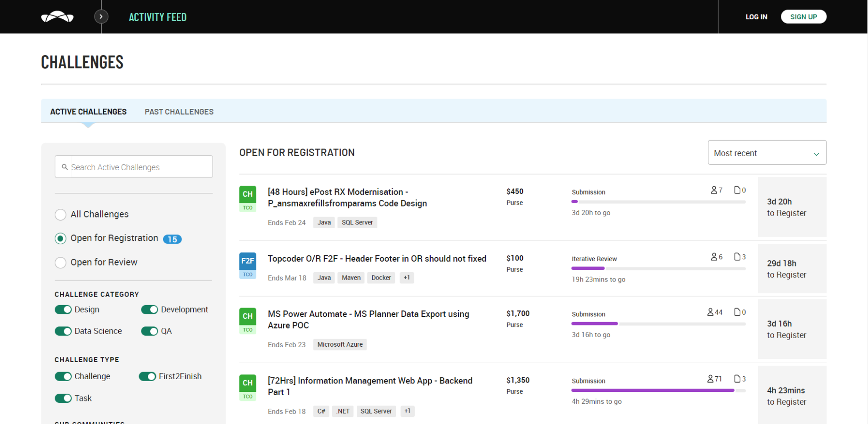Expand navigation with the header chevron
This screenshot has height=424, width=868.
click(101, 17)
